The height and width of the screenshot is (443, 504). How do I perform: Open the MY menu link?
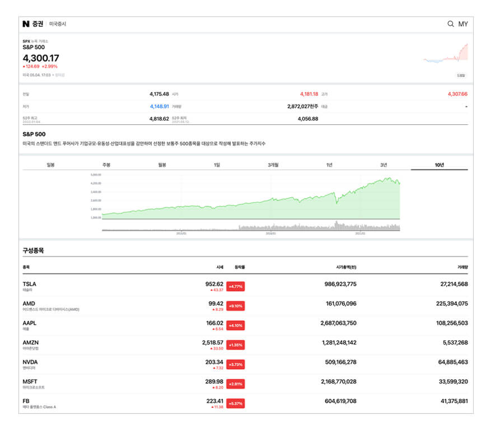pos(463,24)
